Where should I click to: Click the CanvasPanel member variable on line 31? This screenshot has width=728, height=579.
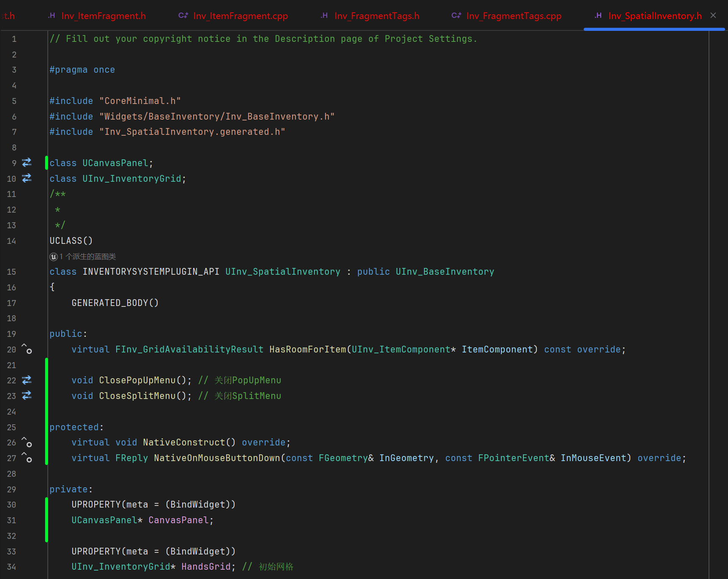(x=178, y=520)
